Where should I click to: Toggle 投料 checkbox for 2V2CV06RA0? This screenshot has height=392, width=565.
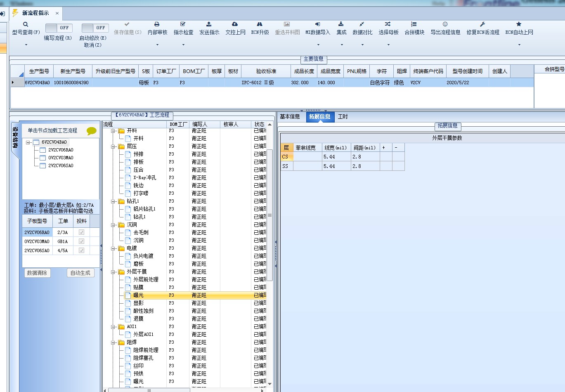[x=81, y=232]
